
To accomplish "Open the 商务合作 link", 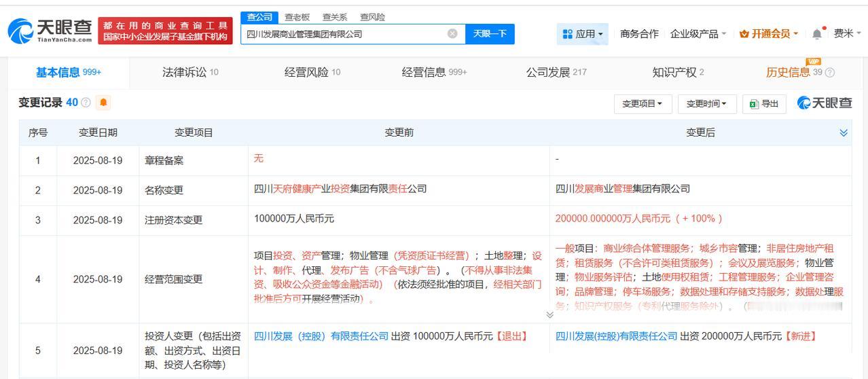I will click(639, 33).
